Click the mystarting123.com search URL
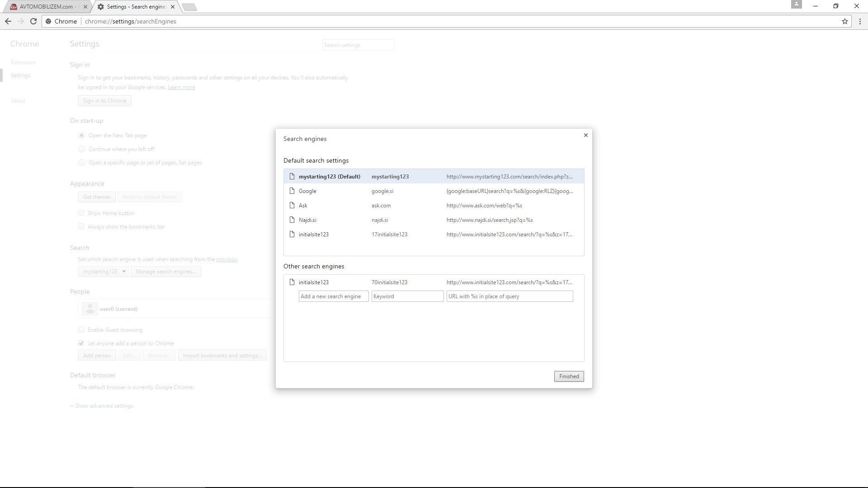 (x=509, y=177)
